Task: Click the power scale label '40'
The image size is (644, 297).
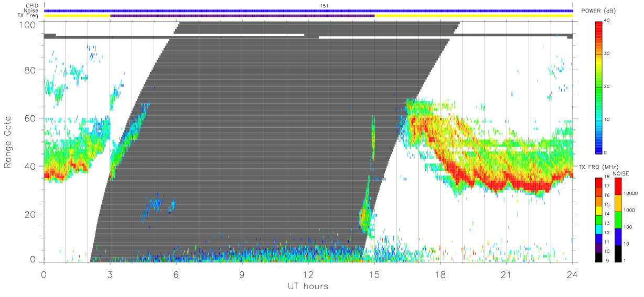Action: [x=607, y=21]
